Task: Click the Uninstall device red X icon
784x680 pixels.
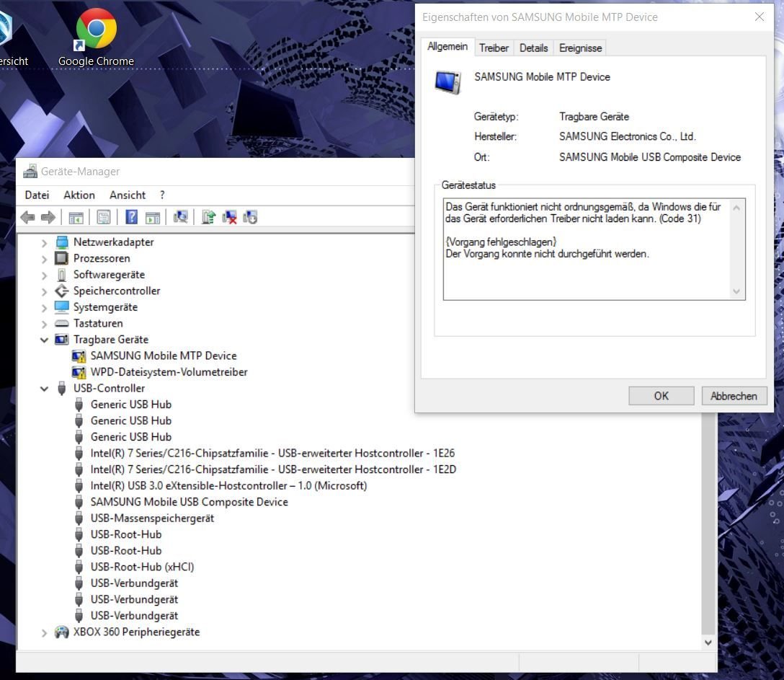Action: (x=229, y=217)
